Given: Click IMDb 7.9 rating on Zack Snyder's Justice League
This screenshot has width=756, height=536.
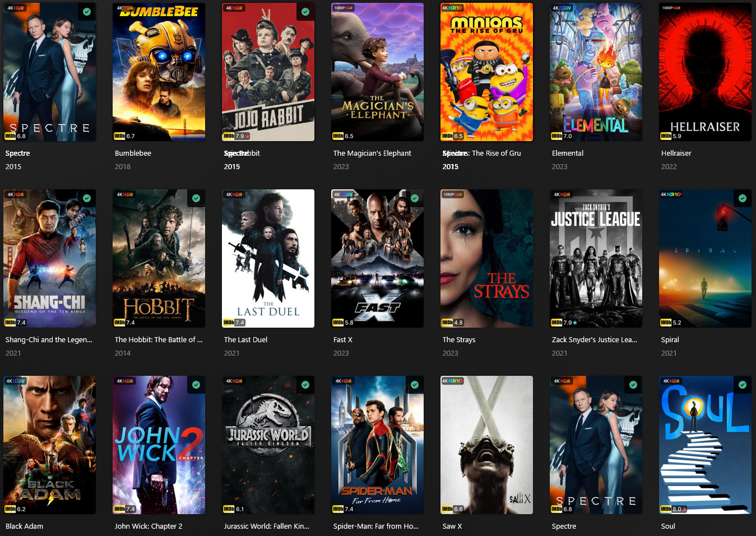Looking at the screenshot, I should click(564, 323).
